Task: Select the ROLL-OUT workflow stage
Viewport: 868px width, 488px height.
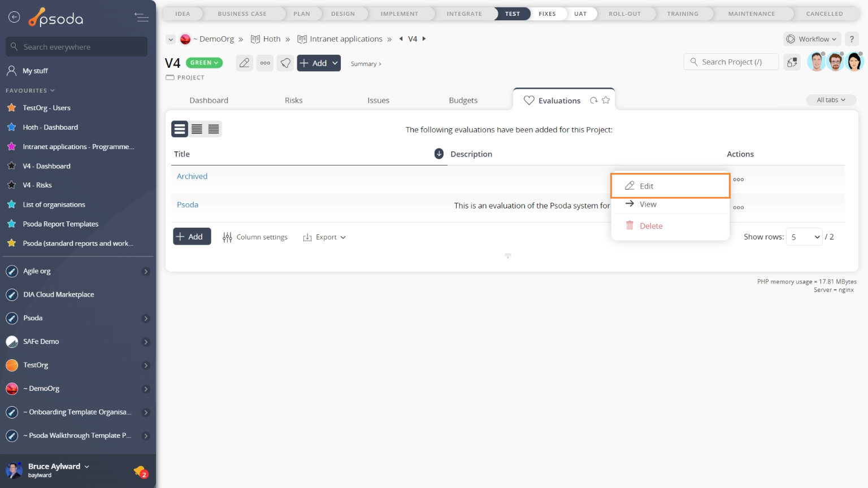Action: 624,14
